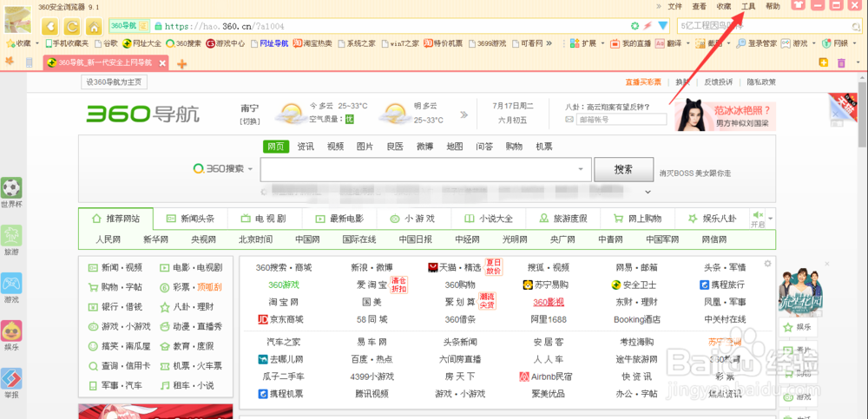Open the browser home page button
The height and width of the screenshot is (419, 868).
point(95,26)
